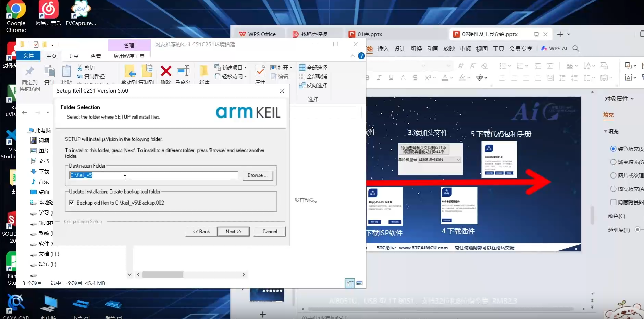Click the 透明度 slider handle
Viewport: 644px width, 319px height.
pyautogui.click(x=637, y=230)
